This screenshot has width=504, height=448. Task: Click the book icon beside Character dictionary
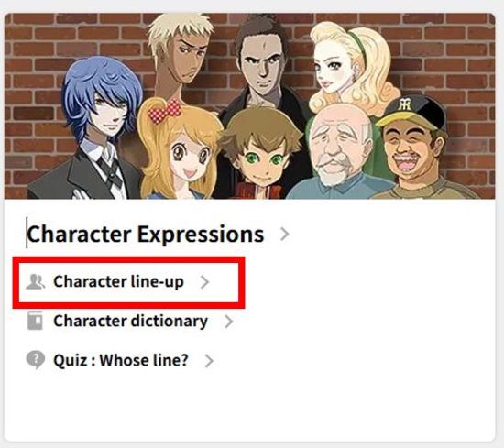click(x=35, y=321)
